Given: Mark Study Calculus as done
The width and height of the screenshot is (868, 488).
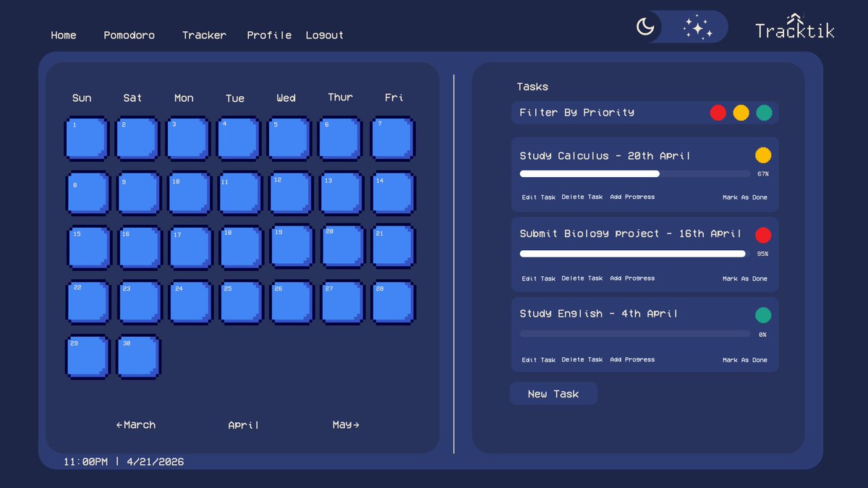Looking at the screenshot, I should tap(745, 197).
